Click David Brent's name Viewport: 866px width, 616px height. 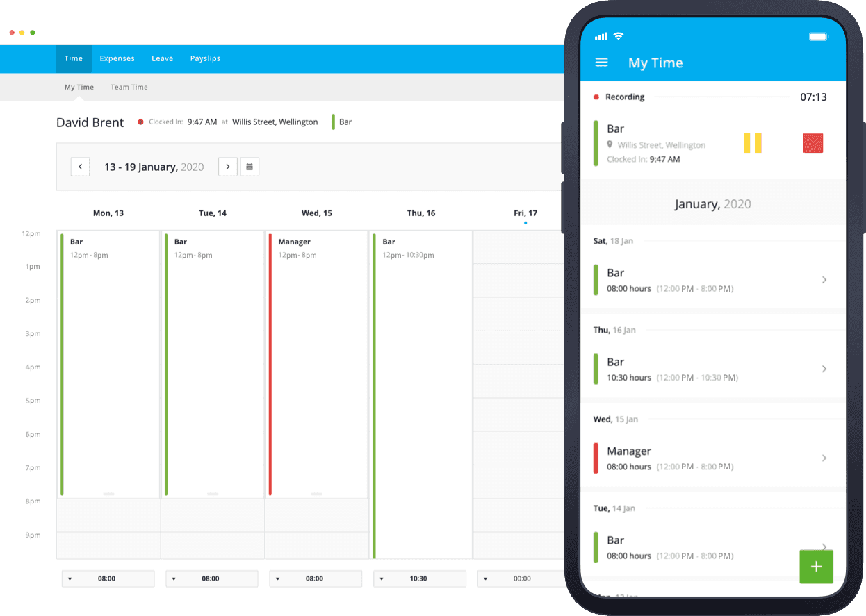point(90,122)
